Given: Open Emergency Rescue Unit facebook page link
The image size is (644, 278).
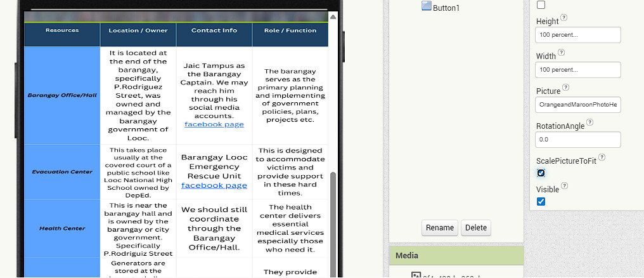Looking at the screenshot, I should [214, 185].
